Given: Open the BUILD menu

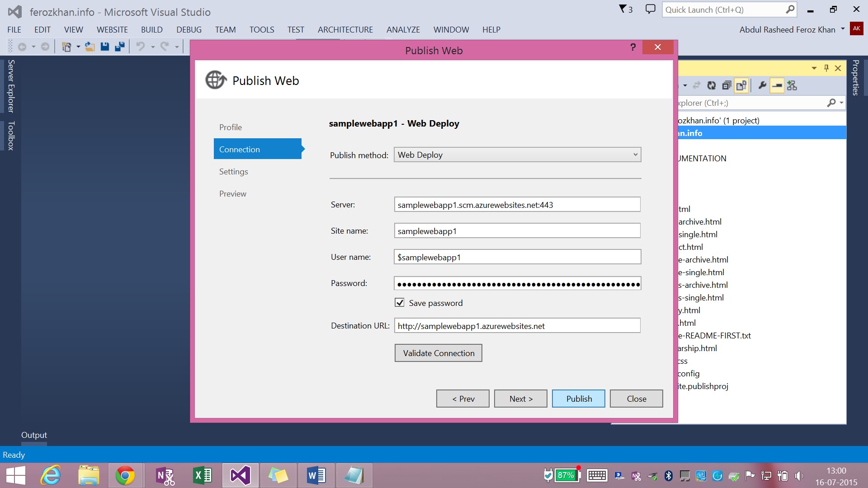Looking at the screenshot, I should [x=151, y=29].
